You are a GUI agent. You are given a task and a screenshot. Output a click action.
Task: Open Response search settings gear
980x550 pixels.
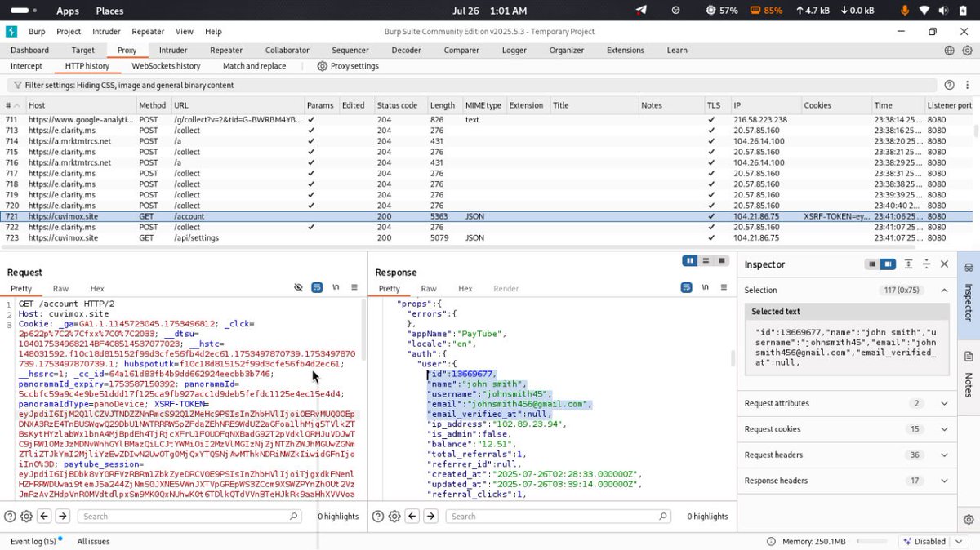click(x=394, y=517)
